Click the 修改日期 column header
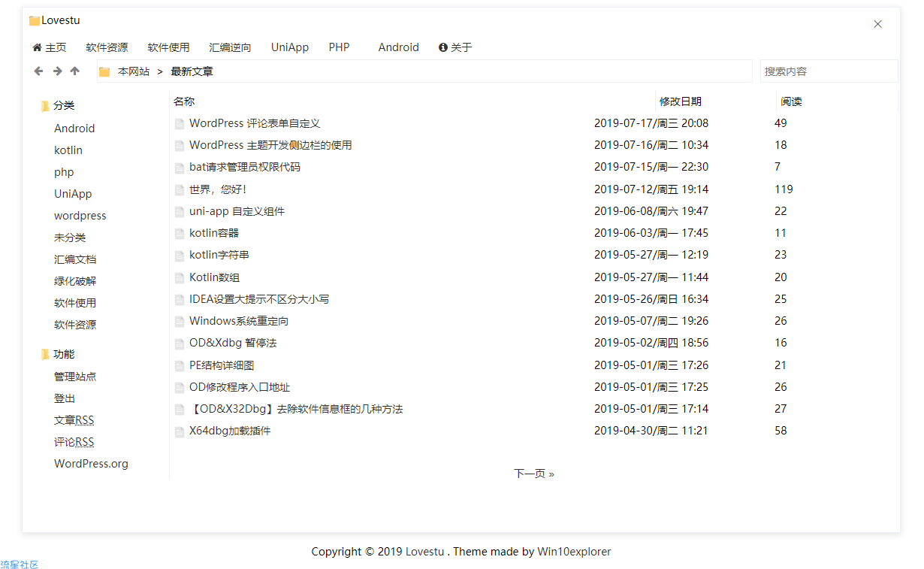This screenshot has height=569, width=924. 681,101
